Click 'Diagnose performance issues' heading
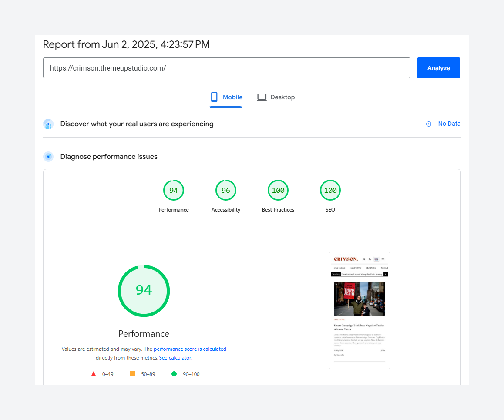This screenshot has width=504, height=420. (109, 157)
